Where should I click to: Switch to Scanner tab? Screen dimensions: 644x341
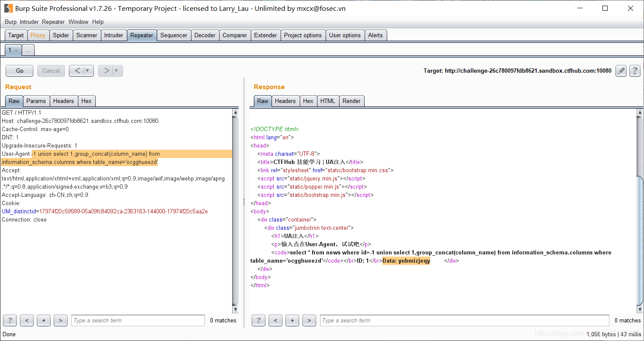tap(87, 35)
